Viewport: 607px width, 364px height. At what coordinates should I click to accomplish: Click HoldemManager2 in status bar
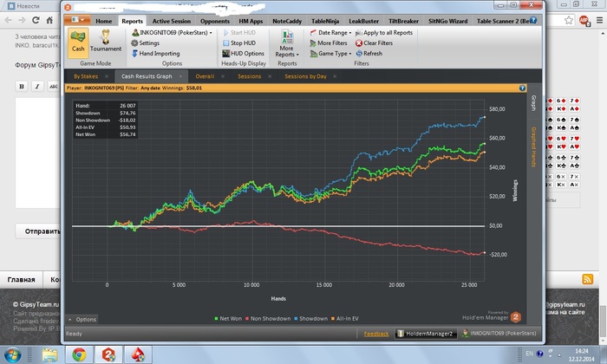[x=426, y=334]
